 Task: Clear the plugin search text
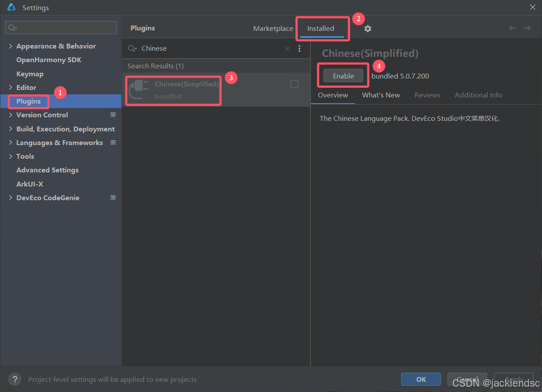(288, 49)
